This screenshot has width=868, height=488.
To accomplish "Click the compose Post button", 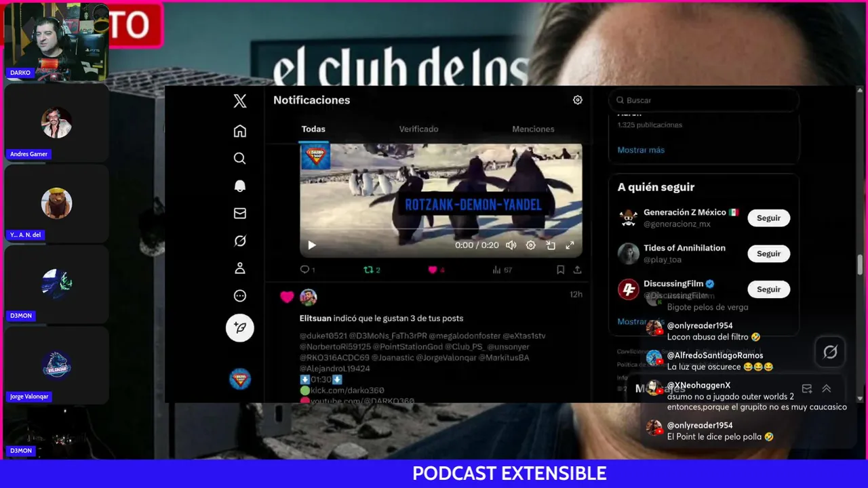I will pyautogui.click(x=240, y=327).
